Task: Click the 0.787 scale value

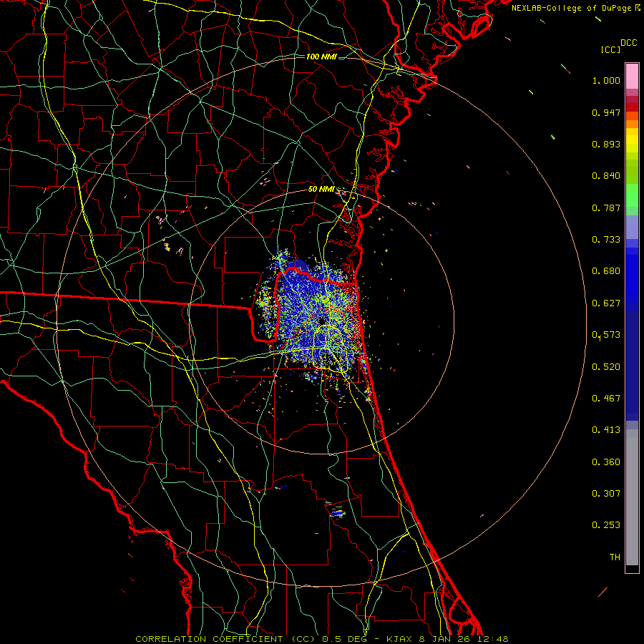Action: [606, 208]
